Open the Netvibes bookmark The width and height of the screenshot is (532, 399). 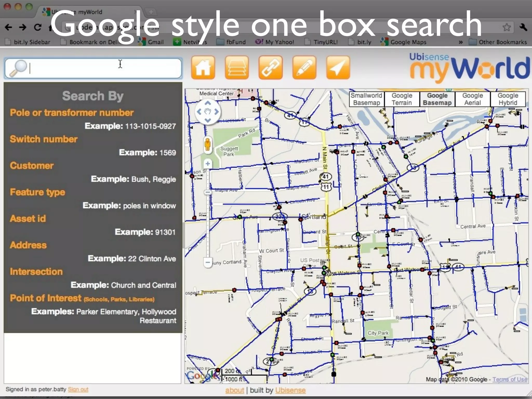(191, 42)
